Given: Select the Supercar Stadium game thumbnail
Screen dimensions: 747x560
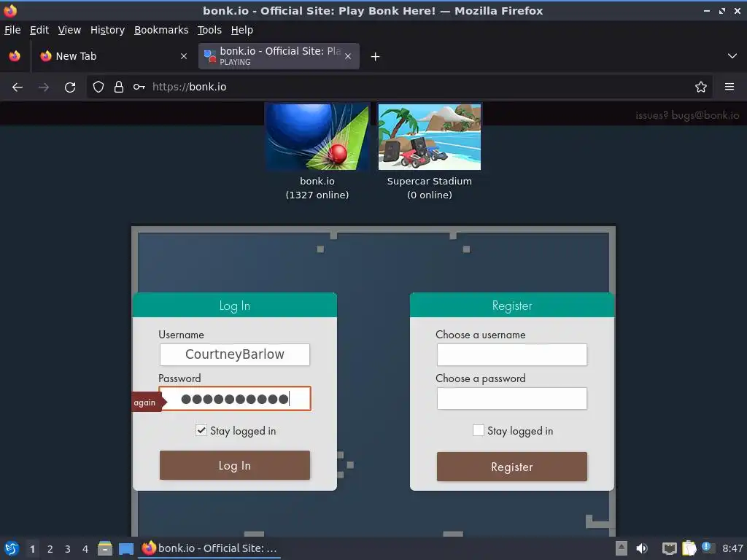Looking at the screenshot, I should pos(430,136).
